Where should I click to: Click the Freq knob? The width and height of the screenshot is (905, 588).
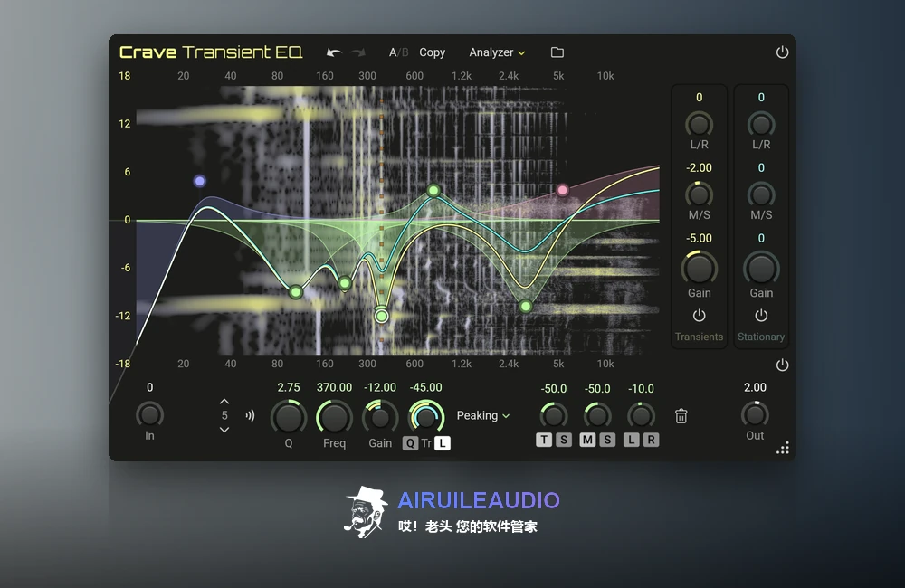click(x=334, y=417)
